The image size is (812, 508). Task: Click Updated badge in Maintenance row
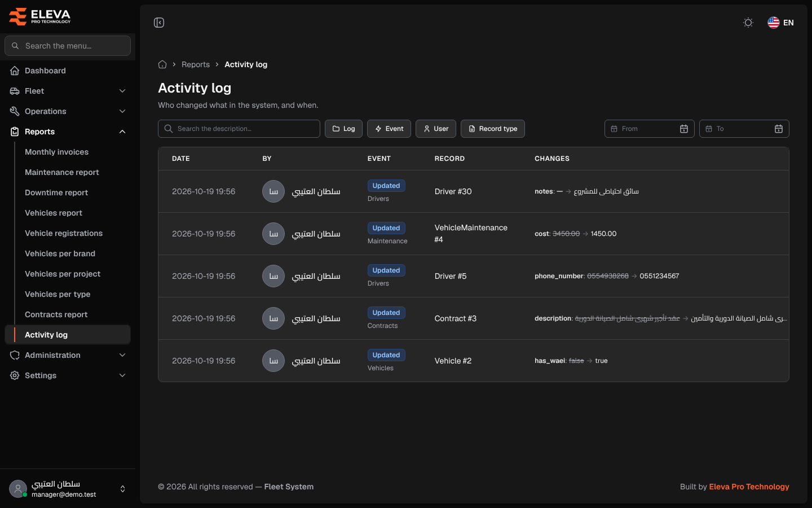coord(386,228)
